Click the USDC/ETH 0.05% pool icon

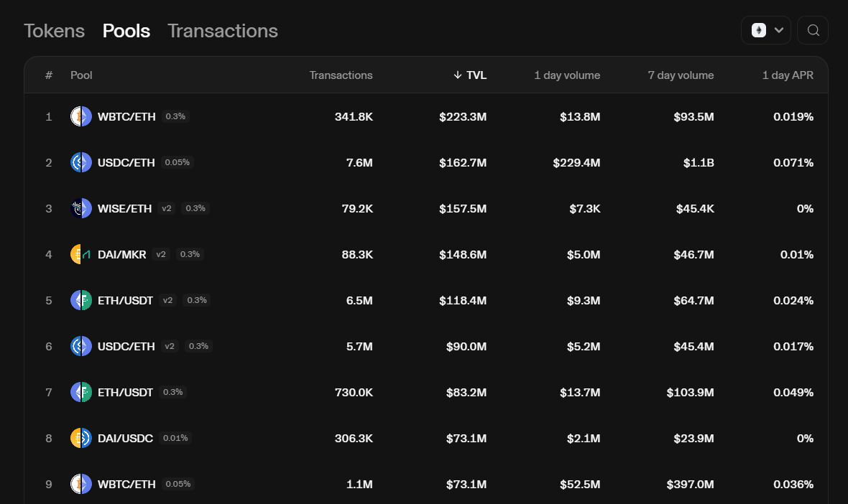pos(81,162)
